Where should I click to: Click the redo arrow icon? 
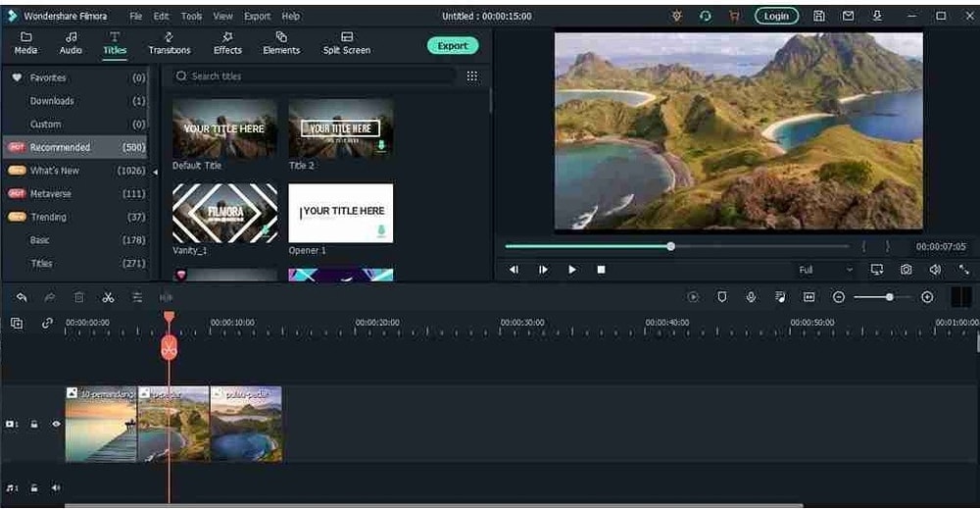(49, 297)
